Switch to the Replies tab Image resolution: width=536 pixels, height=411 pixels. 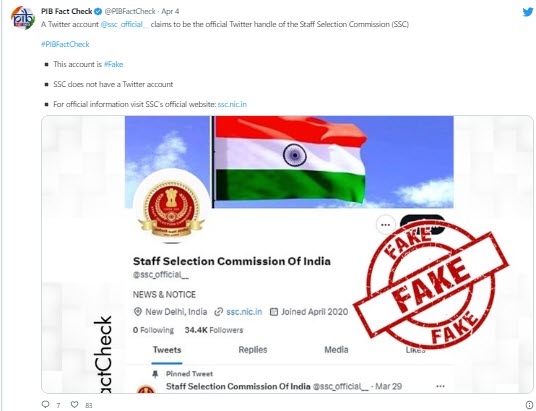pos(253,350)
